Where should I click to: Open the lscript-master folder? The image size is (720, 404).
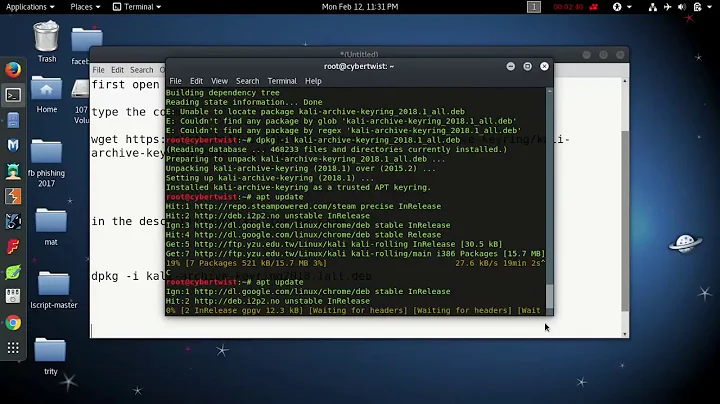coord(54,290)
